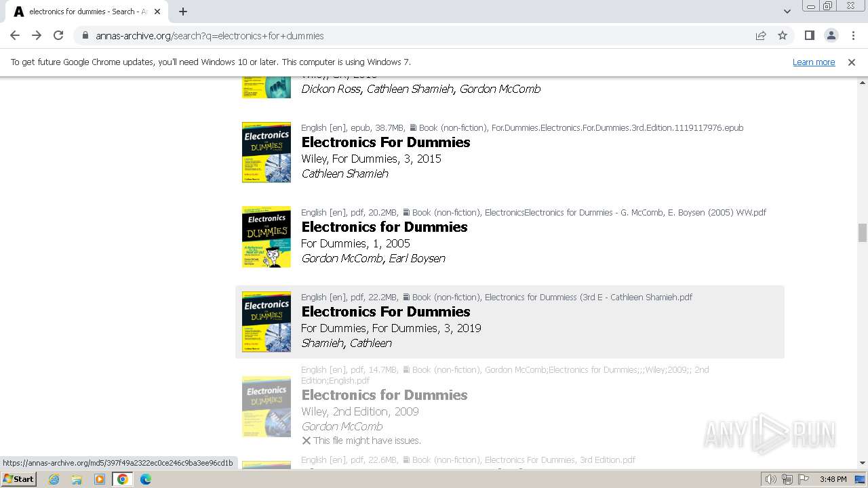Click metadata line English pdf 22.6MB 3rd Edition
Viewport: 868px width, 488px height.
click(468, 460)
